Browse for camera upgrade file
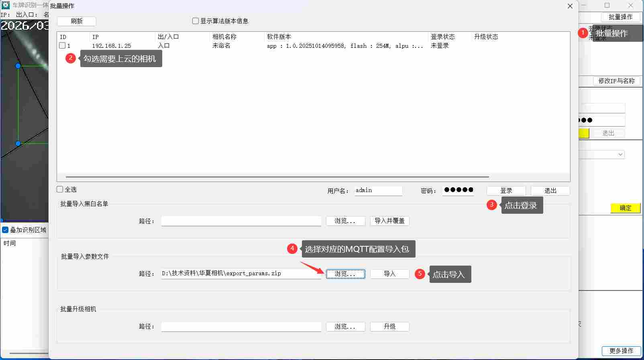644x360 pixels. 346,327
